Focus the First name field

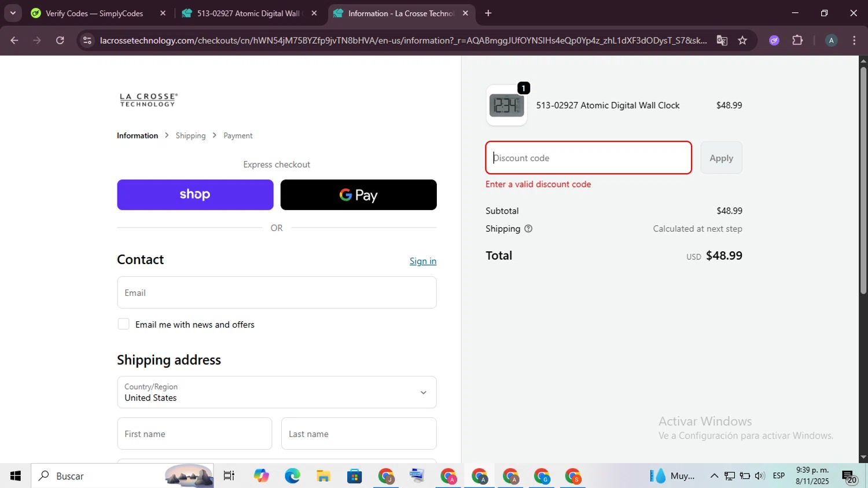pos(194,434)
